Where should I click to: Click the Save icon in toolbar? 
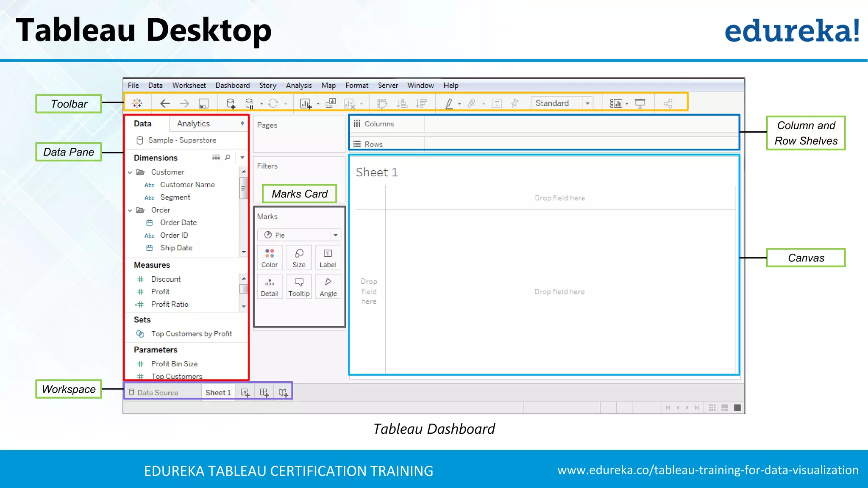click(x=203, y=103)
